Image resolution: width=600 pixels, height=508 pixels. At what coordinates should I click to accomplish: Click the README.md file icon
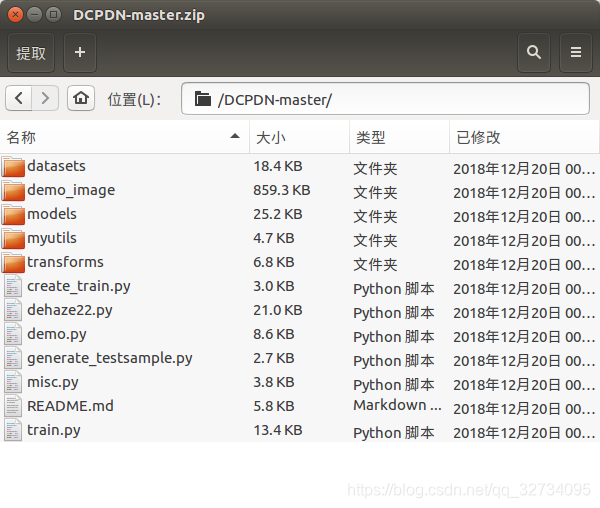13,406
